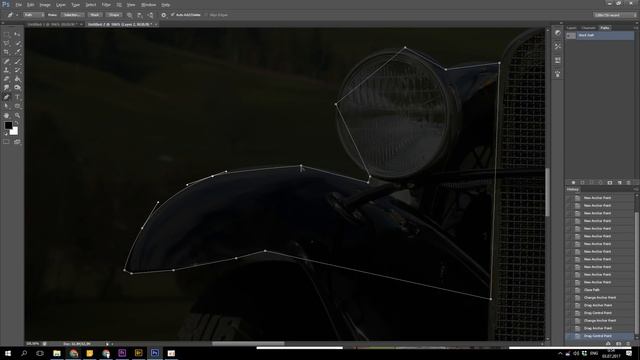Open Path operations dropdown

coord(130,15)
